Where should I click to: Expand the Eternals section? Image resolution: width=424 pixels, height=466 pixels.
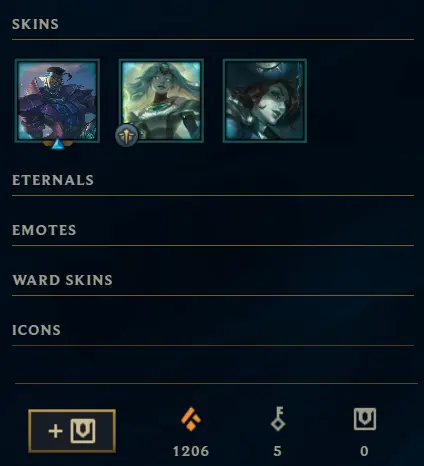click(x=53, y=180)
